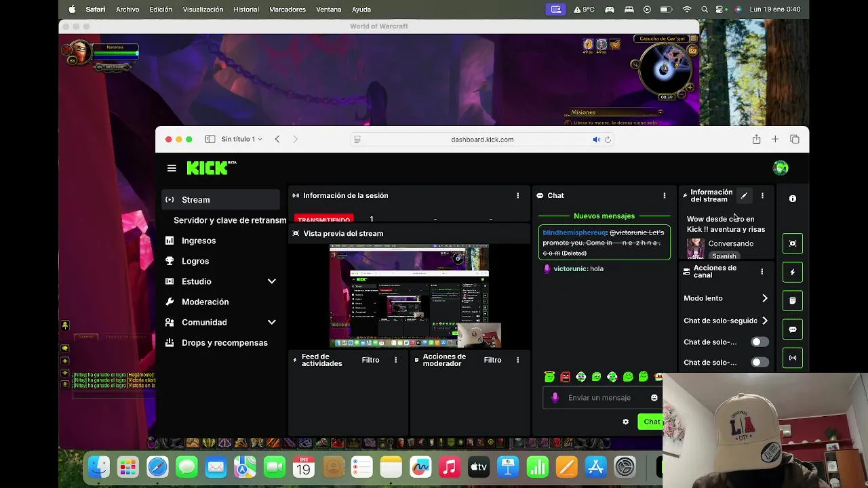Screen dimensions: 868x488
Task: Open Información de la sesión three-dot menu
Action: (517, 195)
